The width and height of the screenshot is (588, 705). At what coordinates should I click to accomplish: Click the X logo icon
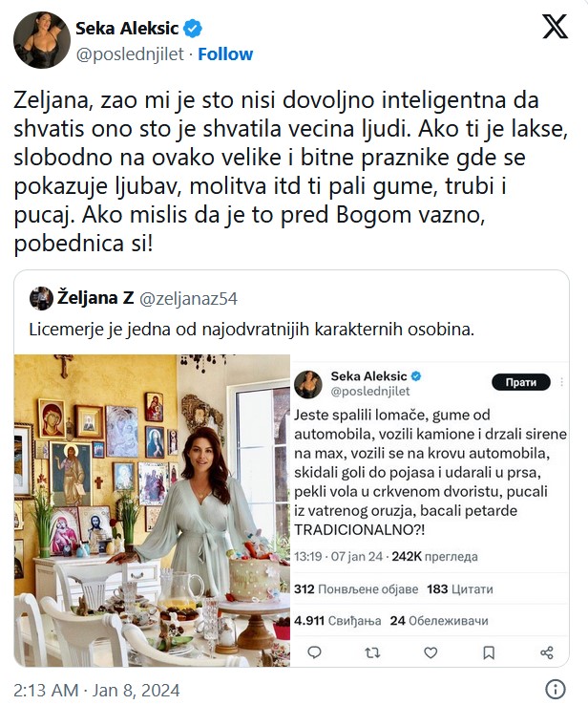coord(555,28)
